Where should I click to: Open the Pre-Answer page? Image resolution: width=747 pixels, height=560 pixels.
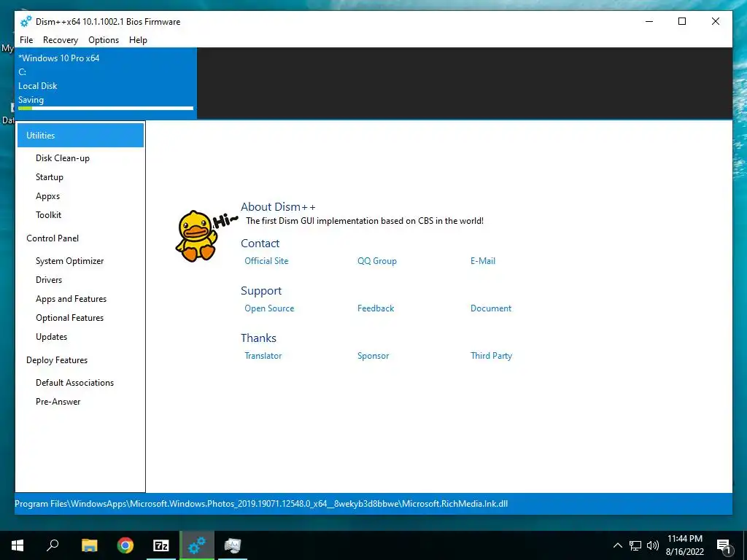[x=58, y=402]
